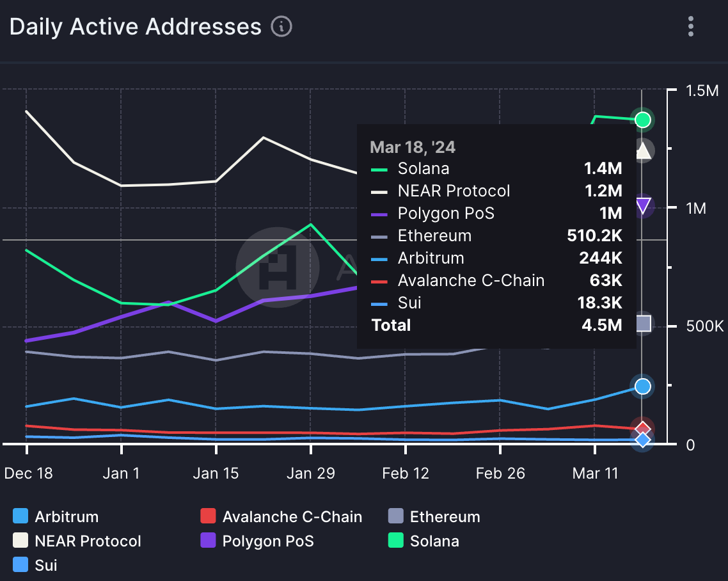Viewport: 728px width, 581px height.
Task: Toggle Polygon PoS series in the legend
Action: pyautogui.click(x=257, y=541)
